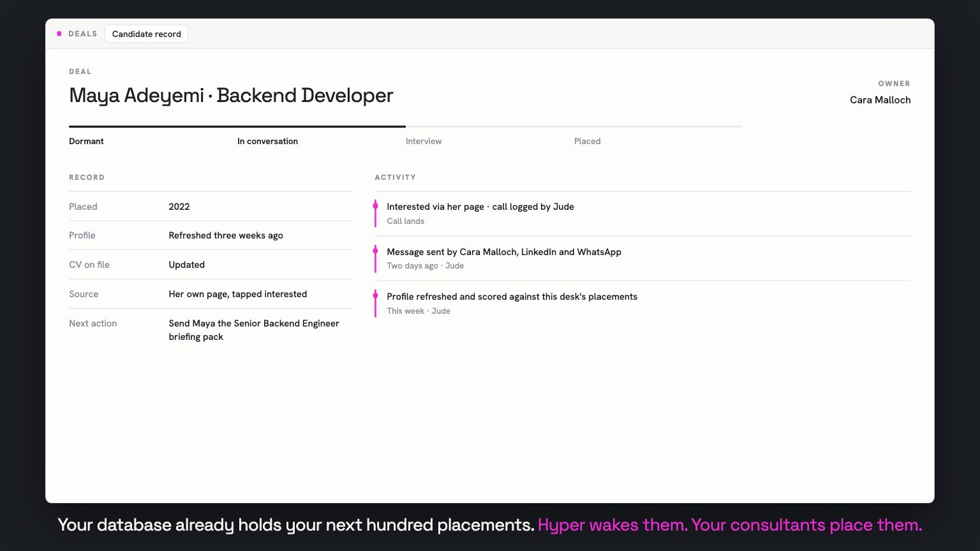980x551 pixels.
Task: Select the Interview stage
Action: click(424, 141)
